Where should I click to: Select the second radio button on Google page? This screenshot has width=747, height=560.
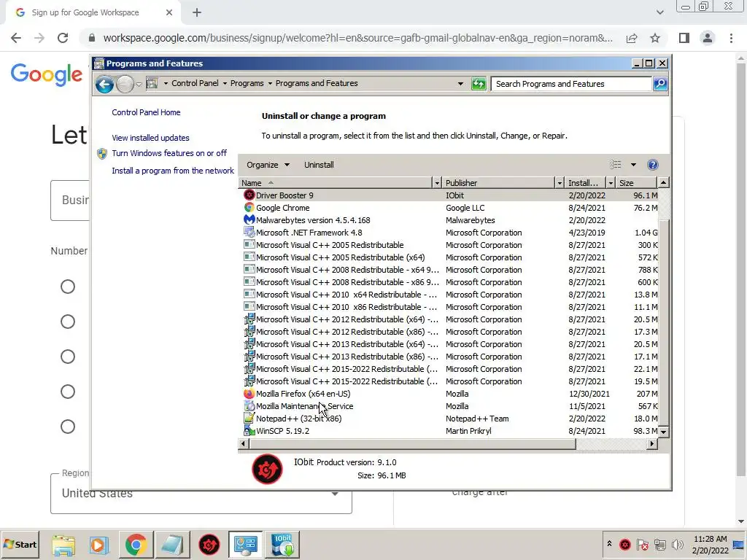point(68,322)
